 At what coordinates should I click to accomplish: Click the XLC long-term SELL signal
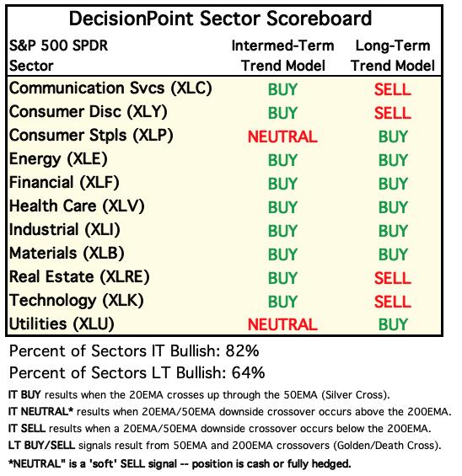click(x=393, y=89)
